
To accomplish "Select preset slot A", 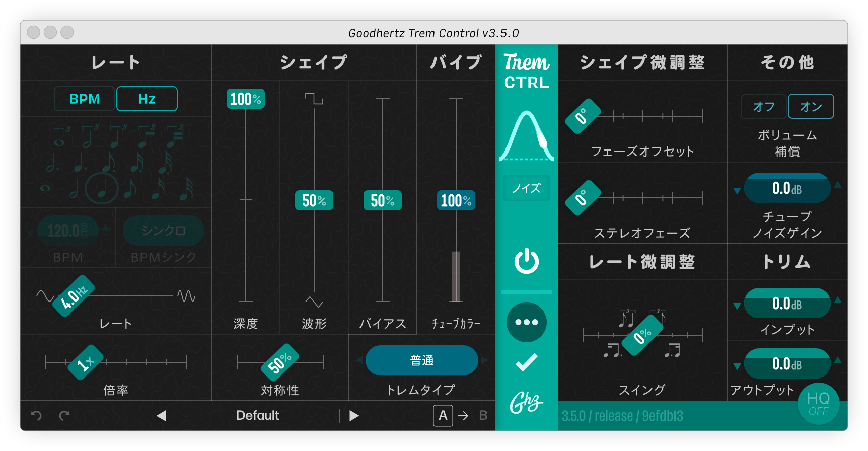I will tap(443, 416).
